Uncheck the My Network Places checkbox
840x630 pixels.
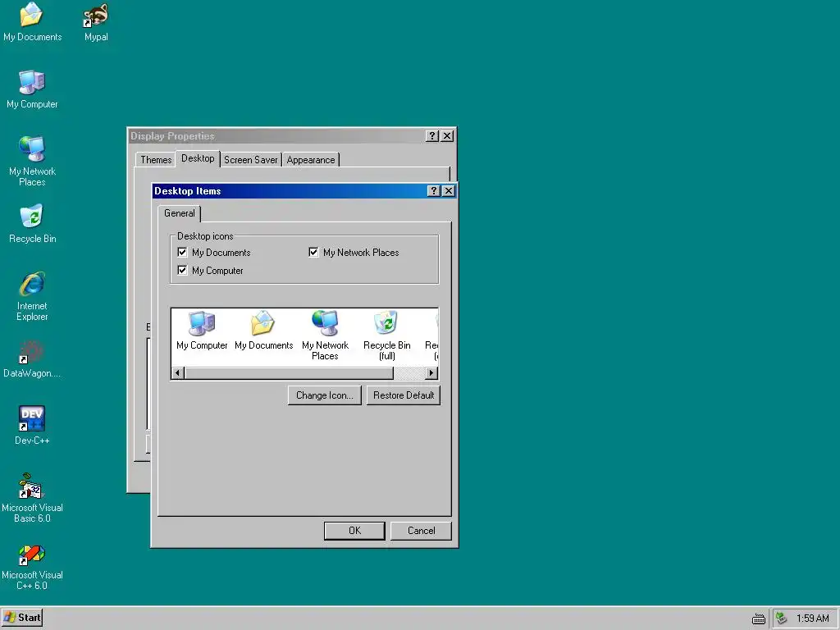click(x=313, y=253)
